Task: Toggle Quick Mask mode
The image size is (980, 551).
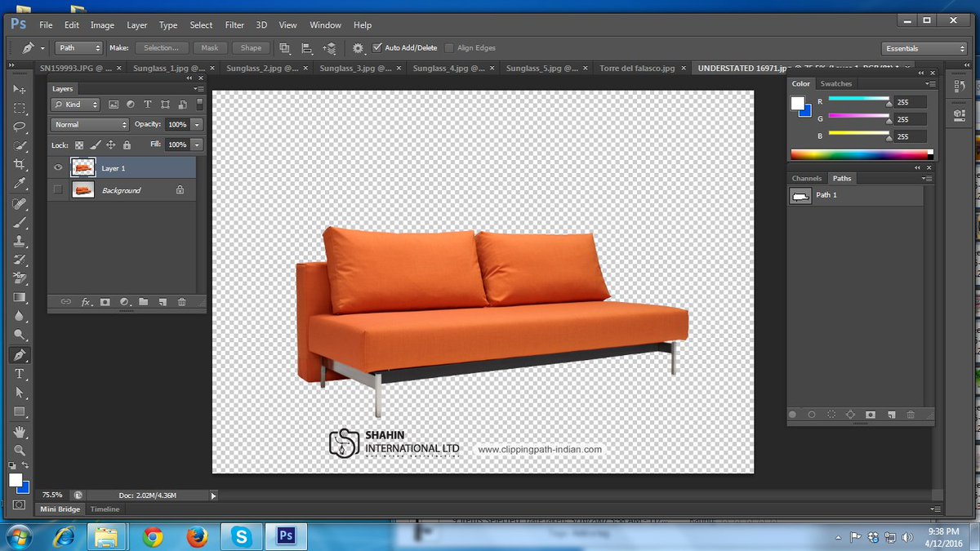Action: [x=20, y=506]
